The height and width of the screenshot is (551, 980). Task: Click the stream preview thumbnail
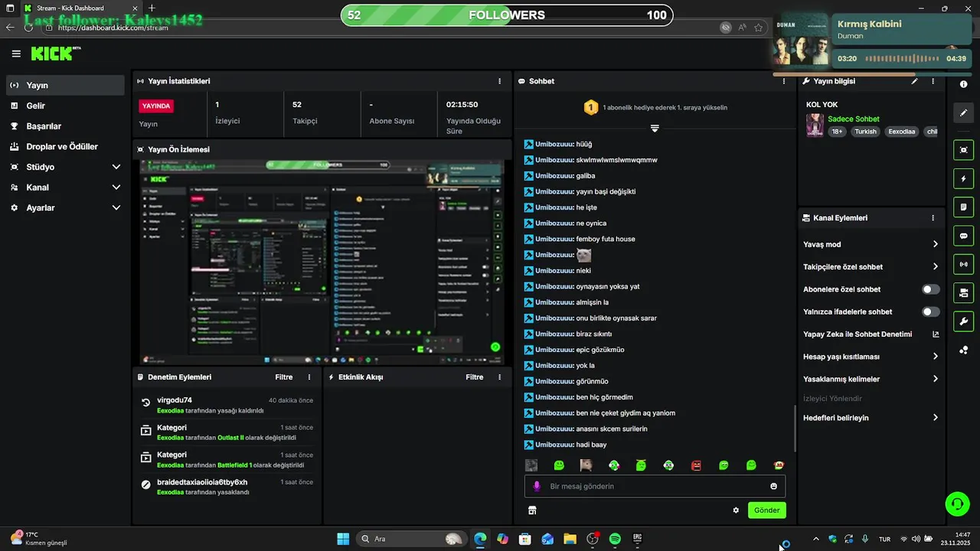point(322,262)
